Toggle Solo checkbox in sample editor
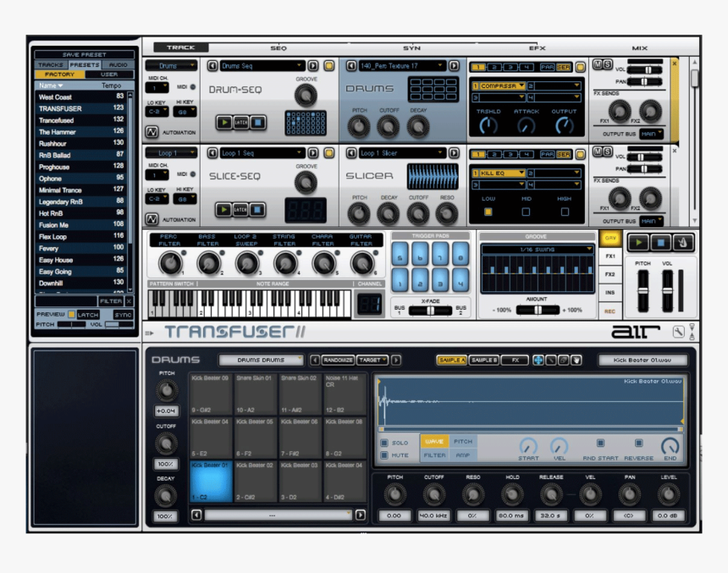Screen dimensions: 728x573 click(x=384, y=443)
